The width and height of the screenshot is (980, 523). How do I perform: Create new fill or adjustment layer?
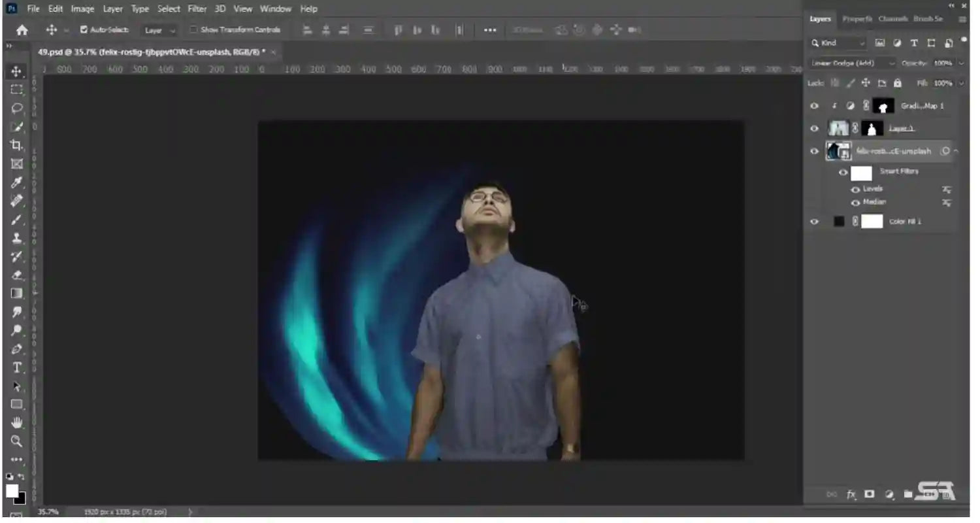click(889, 494)
